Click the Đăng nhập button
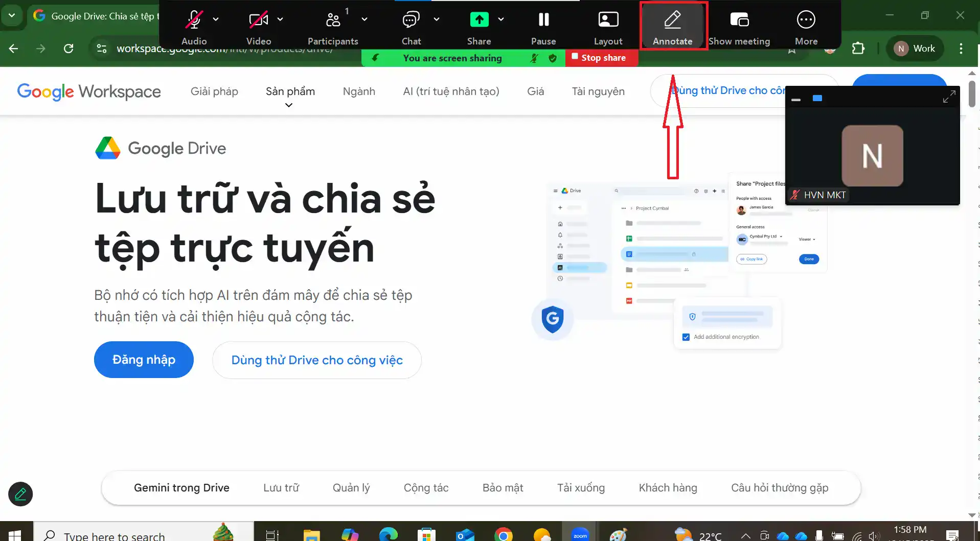 coord(144,360)
